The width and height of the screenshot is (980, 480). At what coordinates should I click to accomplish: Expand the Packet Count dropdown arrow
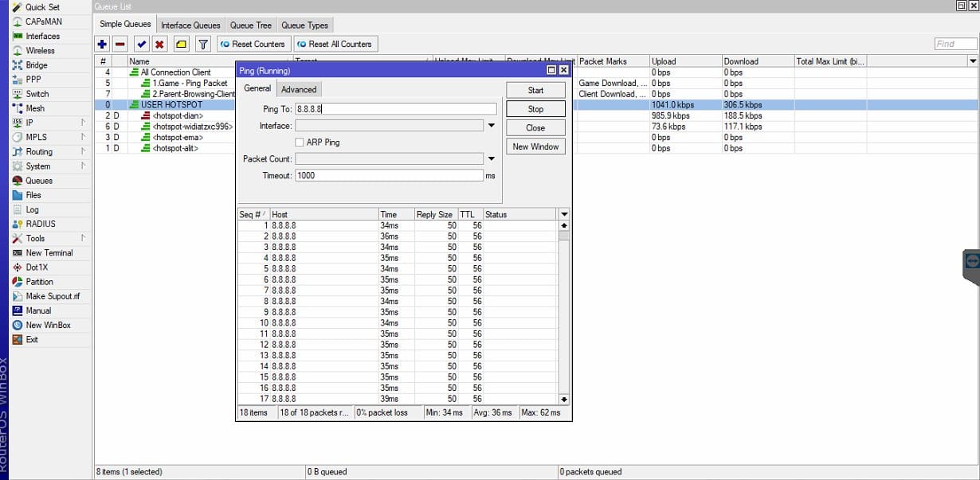[x=491, y=158]
